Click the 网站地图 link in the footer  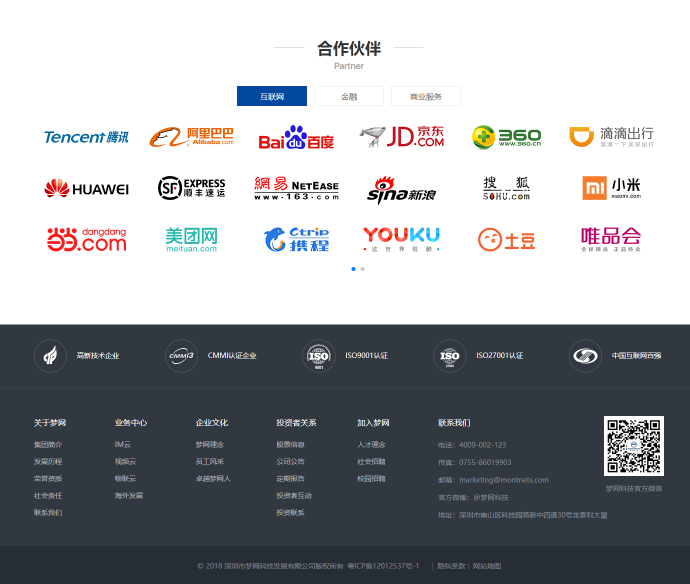[x=487, y=566]
